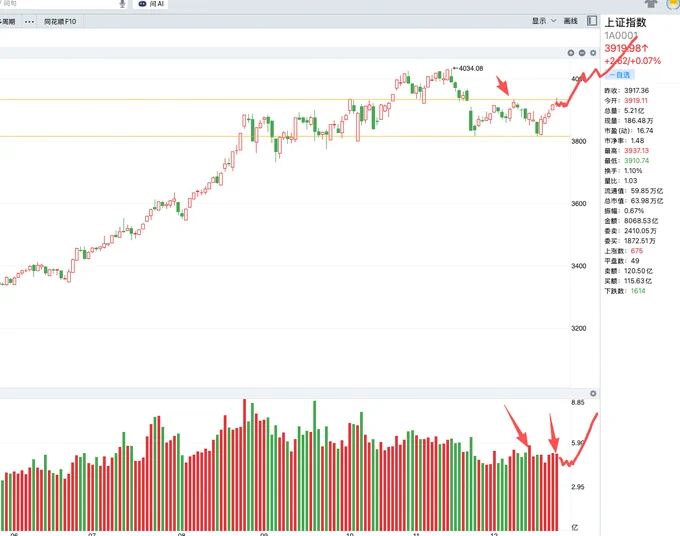Click the current price 3919.98
Viewport: 680px width, 536px height.
pos(626,48)
